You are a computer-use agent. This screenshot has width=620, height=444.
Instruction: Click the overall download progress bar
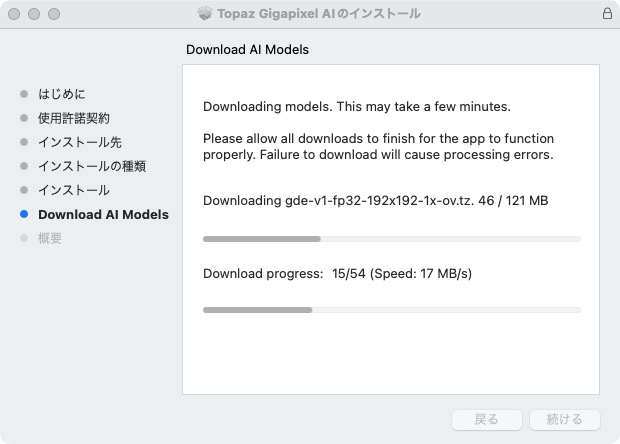tap(392, 310)
